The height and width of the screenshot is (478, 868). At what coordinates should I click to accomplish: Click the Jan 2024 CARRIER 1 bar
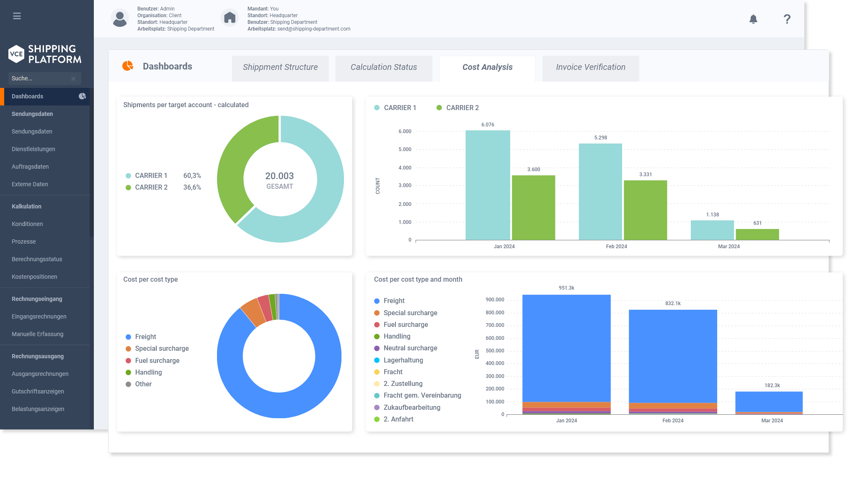click(487, 184)
